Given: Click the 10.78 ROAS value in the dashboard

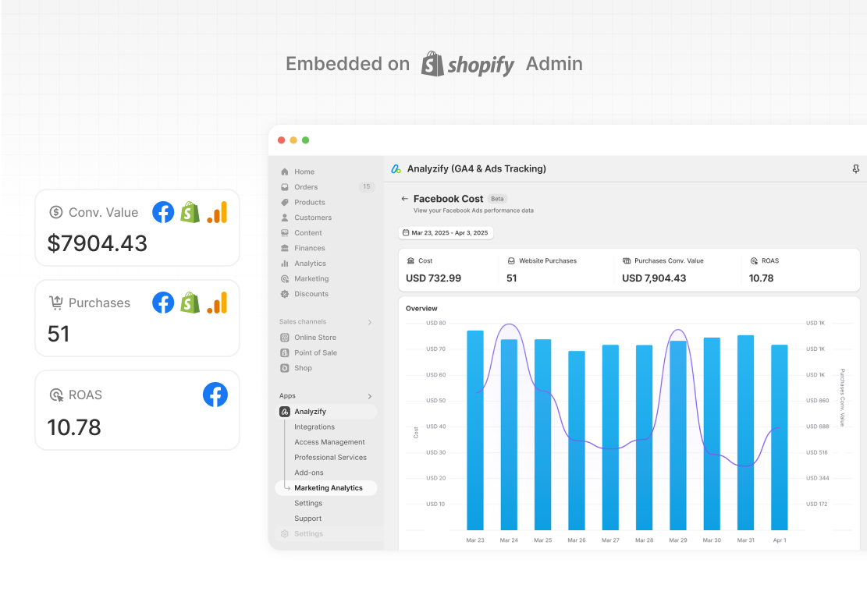Looking at the screenshot, I should pos(761,278).
